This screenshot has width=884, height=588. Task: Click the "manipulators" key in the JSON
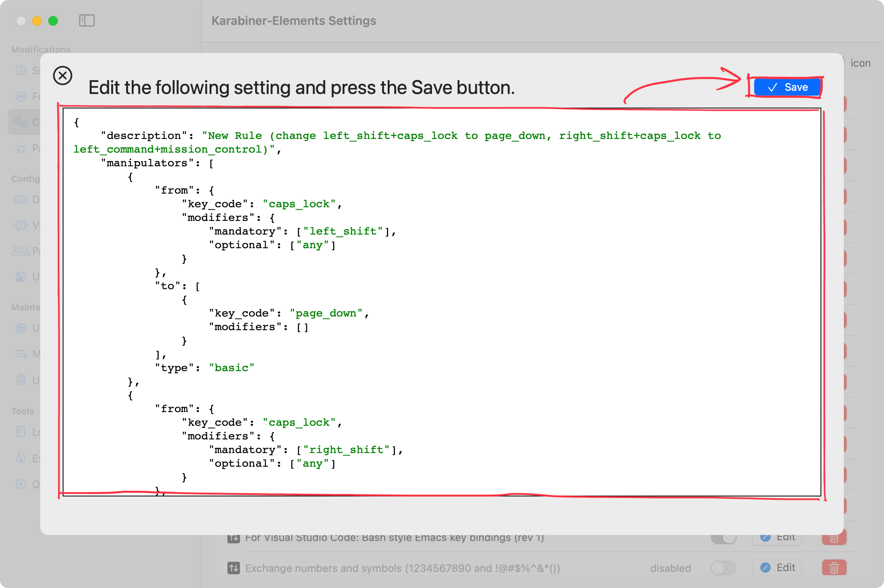coord(147,163)
